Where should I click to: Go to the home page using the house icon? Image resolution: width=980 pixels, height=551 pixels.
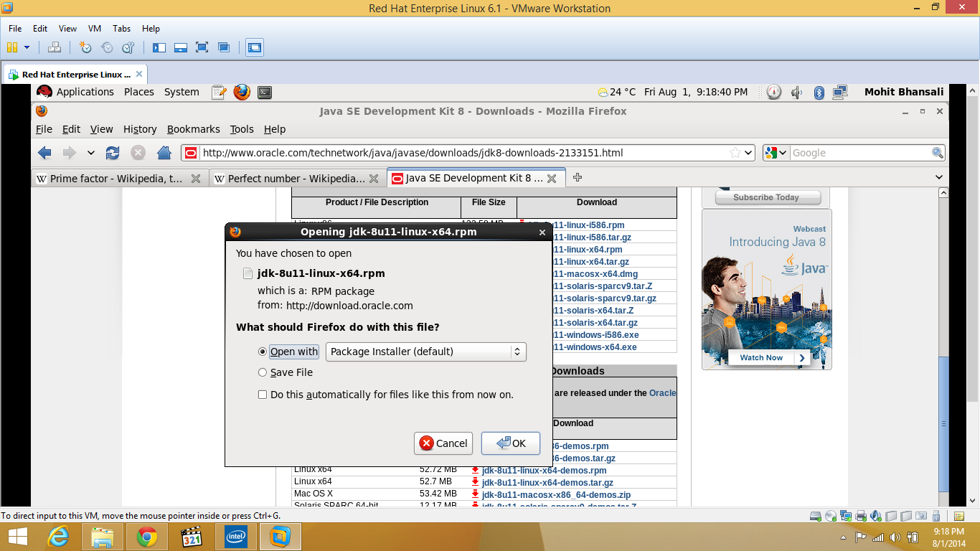tap(164, 152)
